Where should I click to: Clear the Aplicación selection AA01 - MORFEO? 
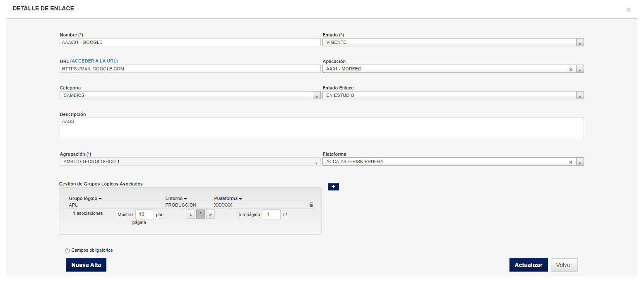571,69
